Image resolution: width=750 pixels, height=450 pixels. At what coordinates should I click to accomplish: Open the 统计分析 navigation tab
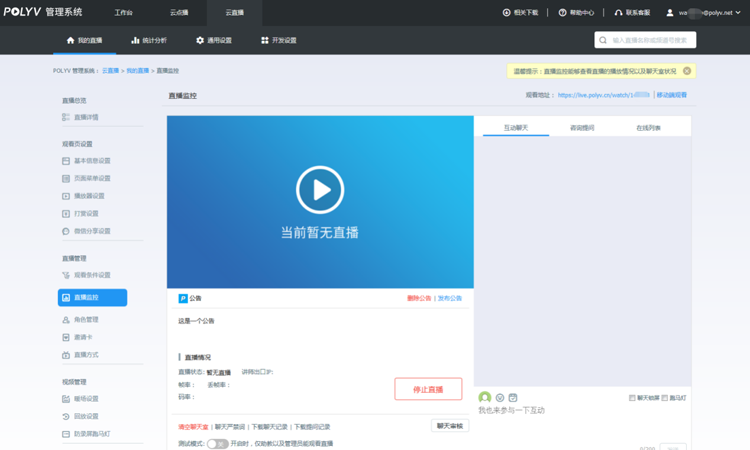(x=148, y=40)
